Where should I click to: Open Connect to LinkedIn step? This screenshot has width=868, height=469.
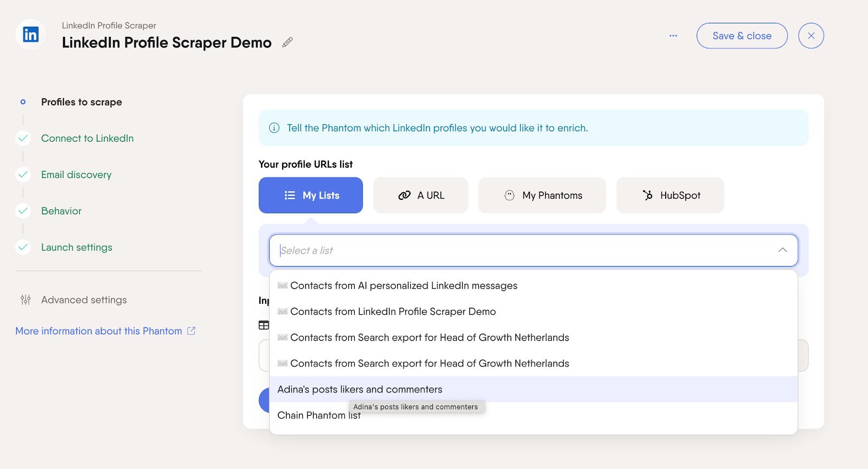pos(87,138)
